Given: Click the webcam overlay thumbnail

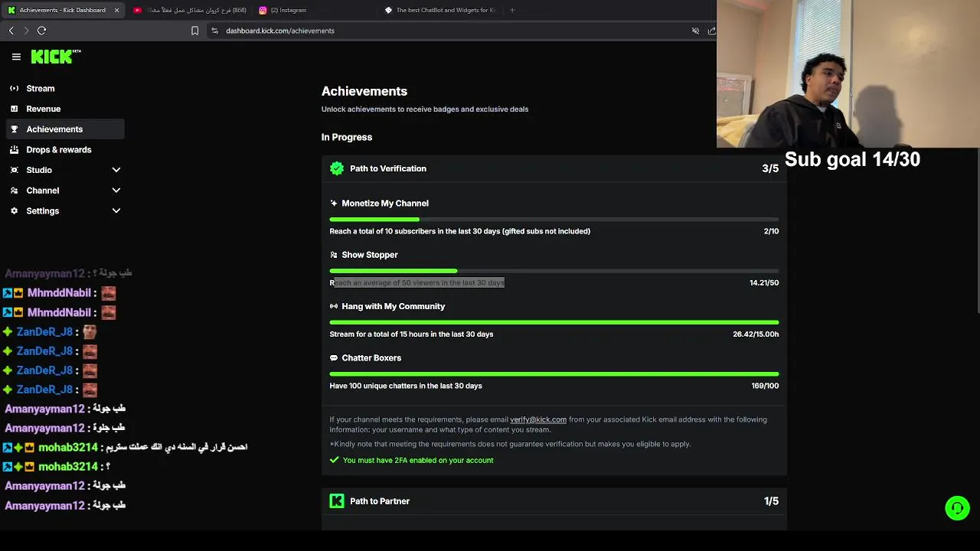Looking at the screenshot, I should click(x=848, y=73).
